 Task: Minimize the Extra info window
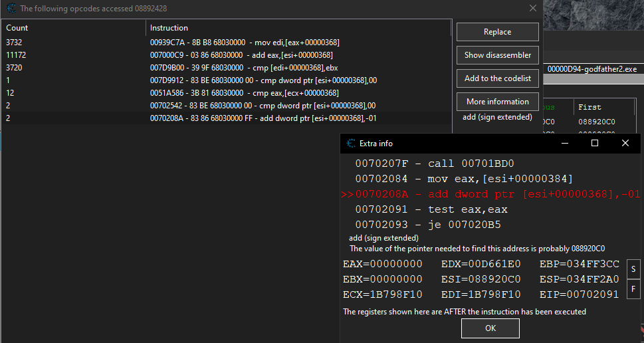(565, 143)
